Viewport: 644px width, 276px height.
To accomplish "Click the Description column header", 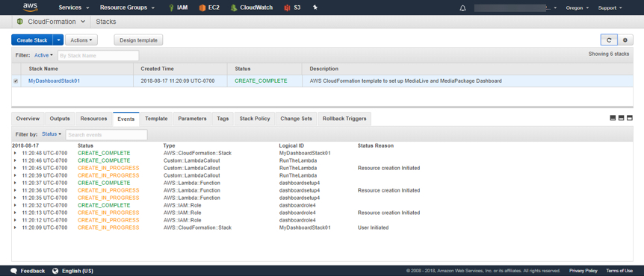I will (x=468, y=69).
